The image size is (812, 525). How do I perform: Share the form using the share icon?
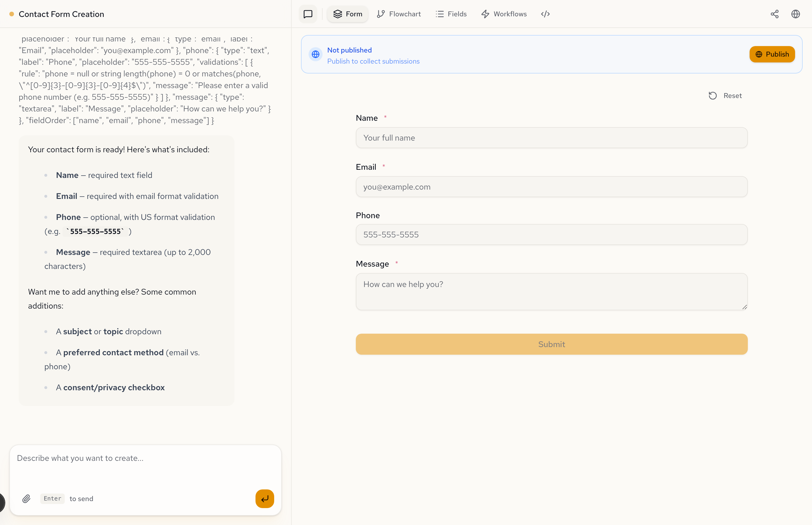774,14
